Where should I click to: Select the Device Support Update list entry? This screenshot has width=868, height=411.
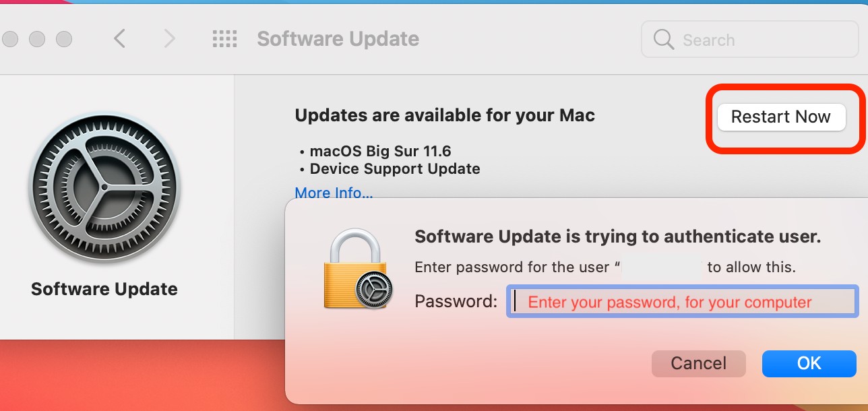(x=394, y=168)
